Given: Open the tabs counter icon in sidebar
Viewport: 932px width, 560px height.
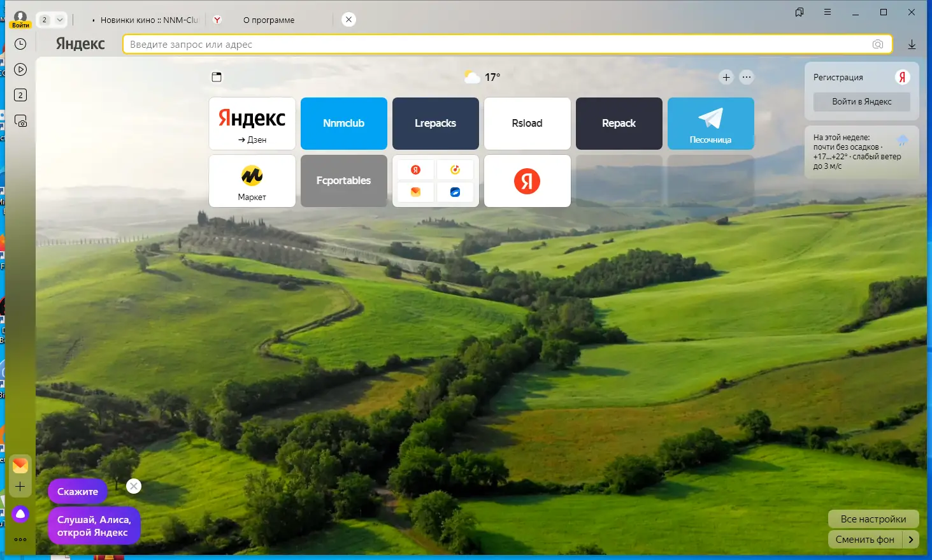Looking at the screenshot, I should click(x=20, y=95).
